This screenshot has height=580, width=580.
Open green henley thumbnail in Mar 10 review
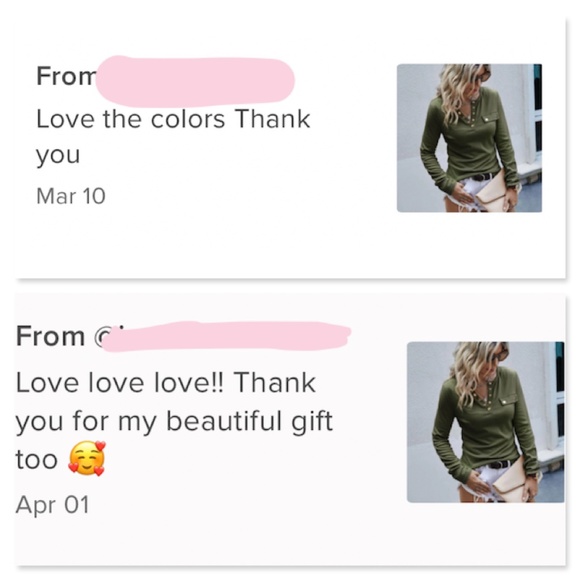469,138
